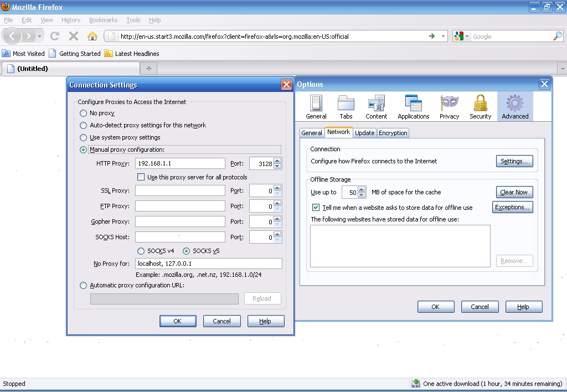Select SOCKS v4 radio button
The image size is (567, 392).
141,251
